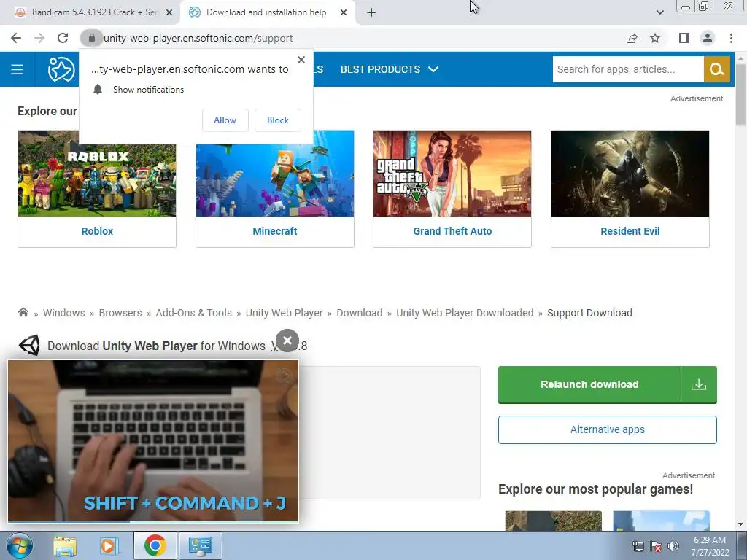
Task: Close the Download and installation help tab
Action: click(344, 12)
